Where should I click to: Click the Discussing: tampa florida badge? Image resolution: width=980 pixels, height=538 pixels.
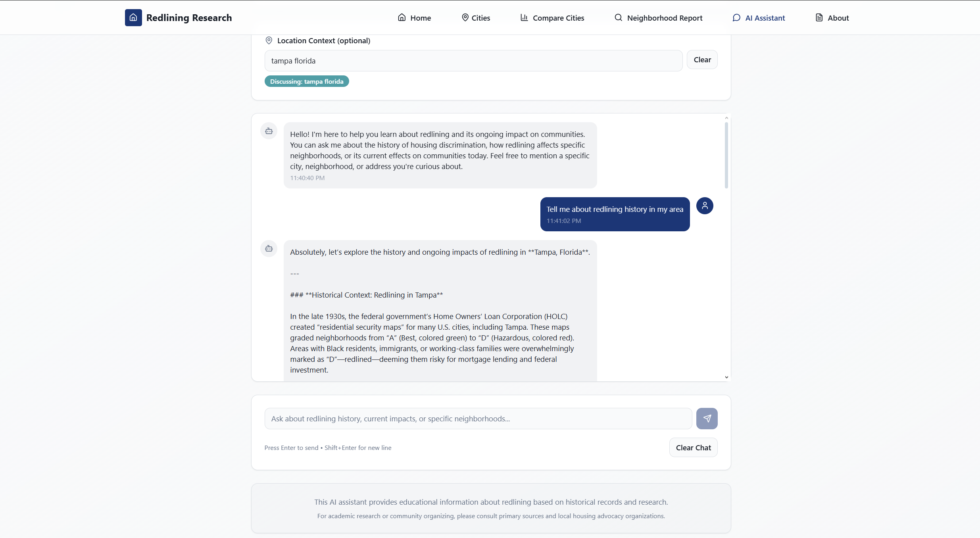tap(307, 81)
